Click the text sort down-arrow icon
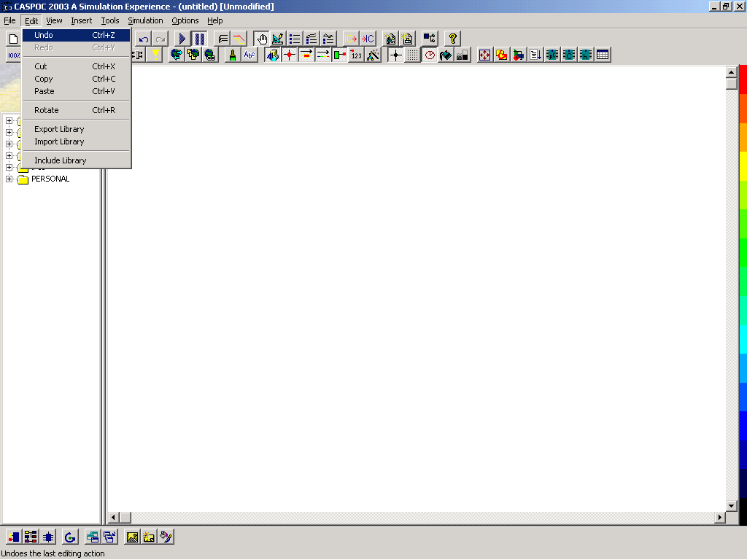This screenshot has width=747, height=560. coord(535,55)
